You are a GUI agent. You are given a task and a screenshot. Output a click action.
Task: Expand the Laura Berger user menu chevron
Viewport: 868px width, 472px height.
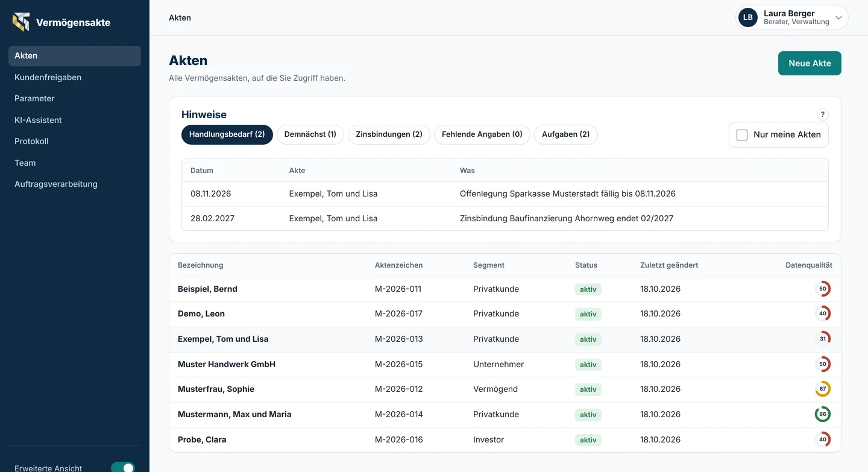click(838, 18)
